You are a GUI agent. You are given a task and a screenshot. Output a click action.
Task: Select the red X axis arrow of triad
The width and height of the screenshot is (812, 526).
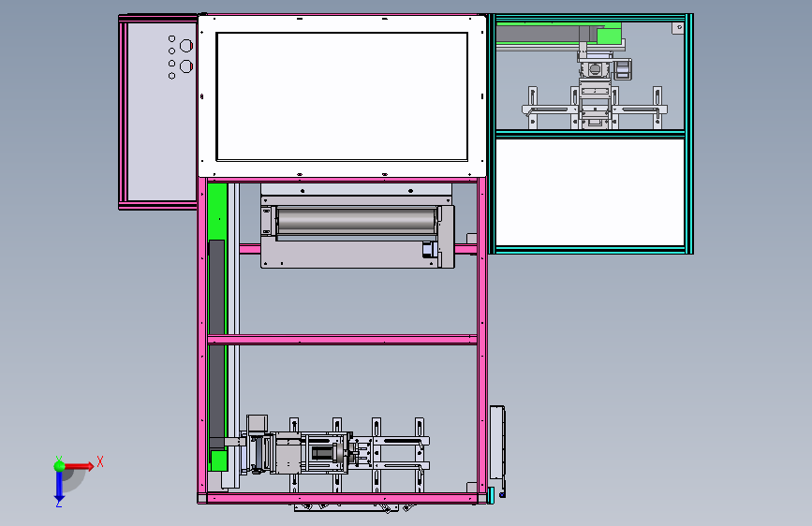(78, 466)
